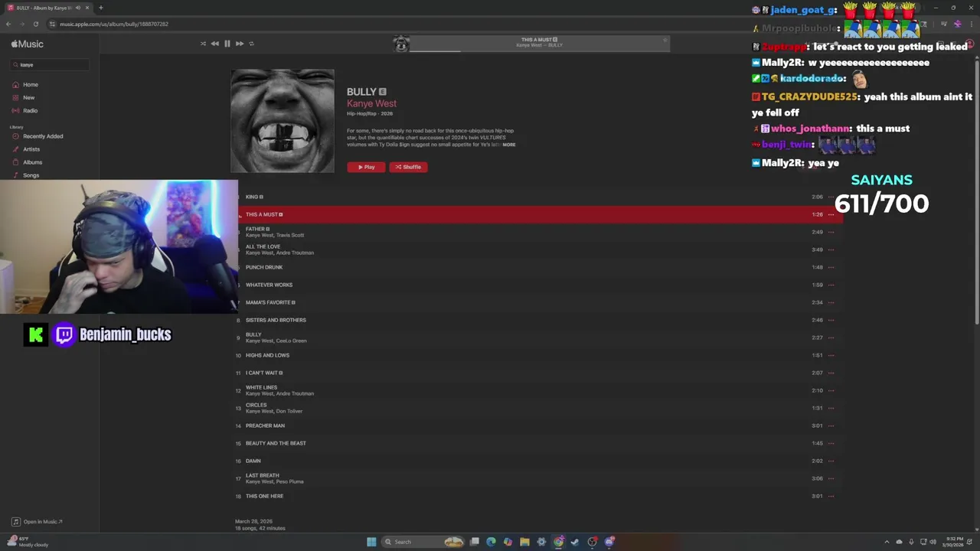Click the taskbar Search box
Viewport: 980px width, 551px height.
coord(423,542)
